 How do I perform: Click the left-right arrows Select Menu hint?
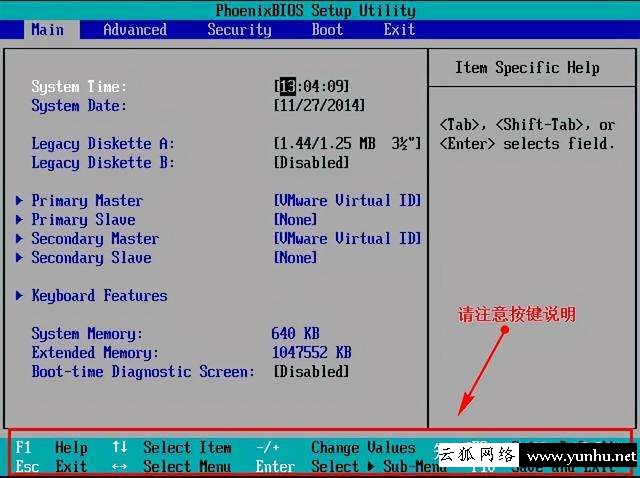click(x=172, y=466)
